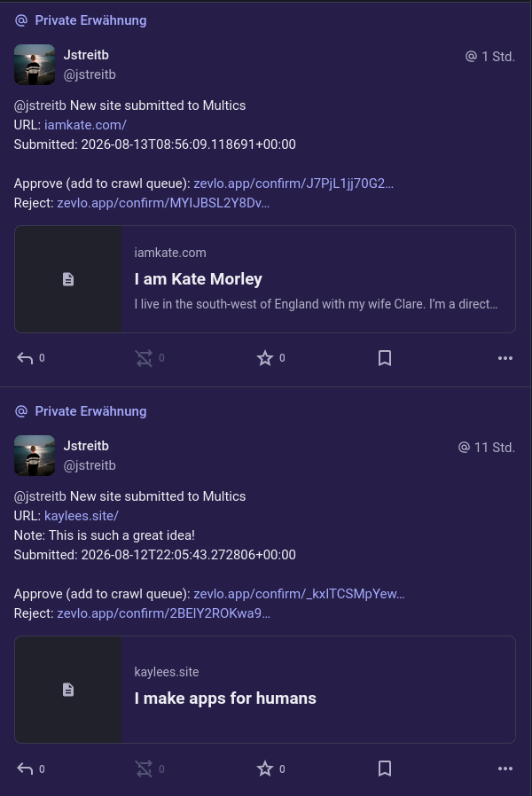The width and height of the screenshot is (532, 796).
Task: Favorite the iamkate.com post with the star
Action: click(265, 358)
